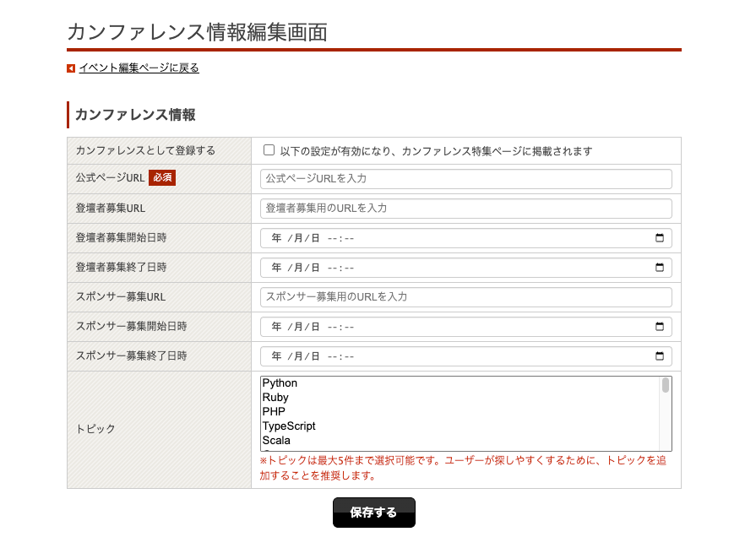Image resolution: width=756 pixels, height=548 pixels.
Task: Open the calendar picker for スポンサー募集終了日時
Action: tap(660, 356)
